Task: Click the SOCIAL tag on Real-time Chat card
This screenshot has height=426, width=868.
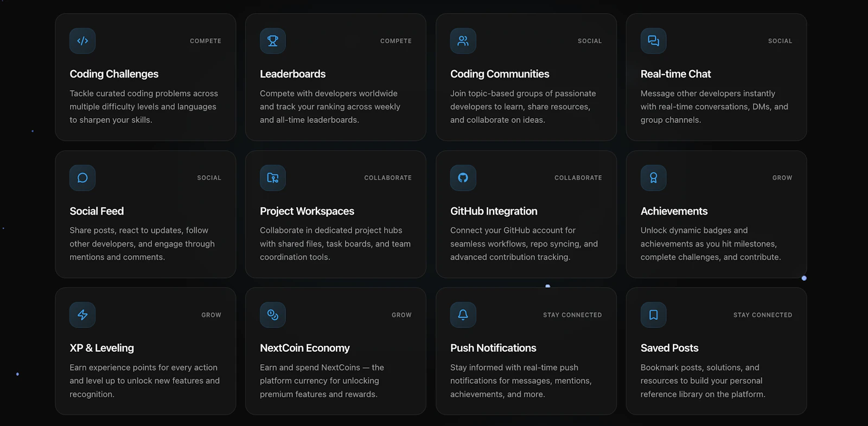Action: pos(780,41)
